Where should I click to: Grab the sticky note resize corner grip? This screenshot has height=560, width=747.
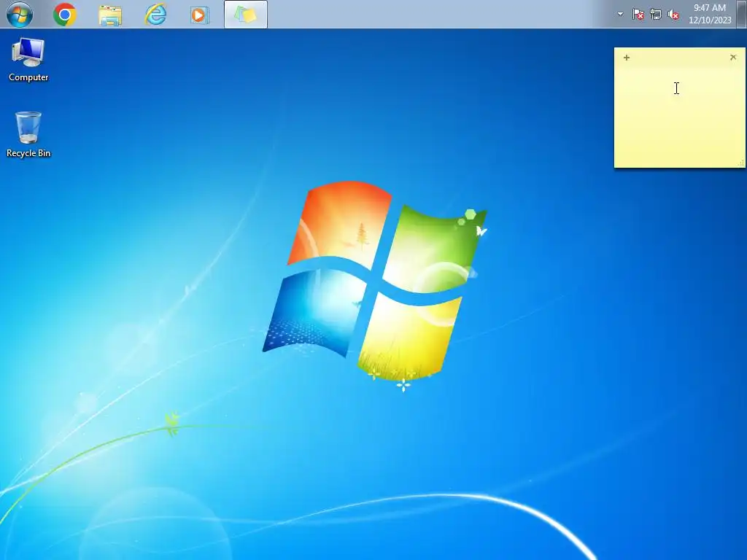pos(741,163)
